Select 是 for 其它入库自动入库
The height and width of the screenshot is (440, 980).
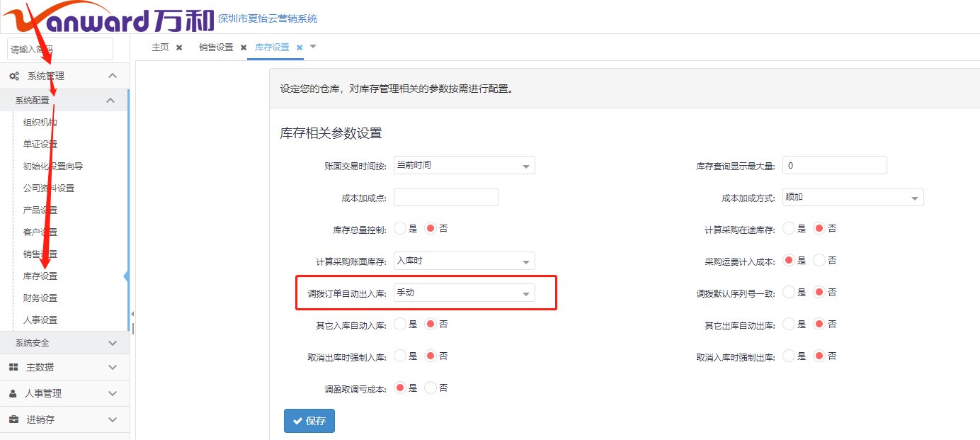tap(400, 324)
